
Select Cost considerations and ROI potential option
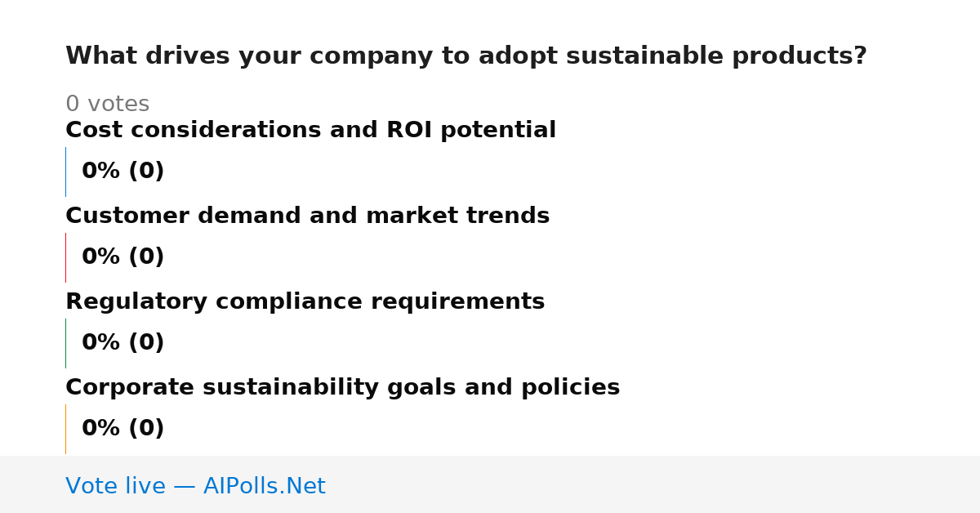pos(310,131)
